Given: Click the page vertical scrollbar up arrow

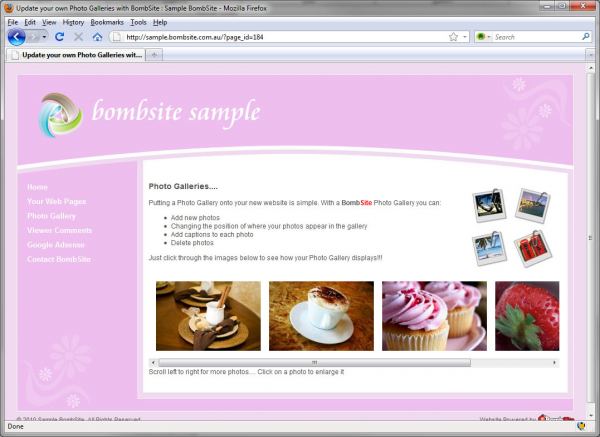Looking at the screenshot, I should pyautogui.click(x=590, y=68).
